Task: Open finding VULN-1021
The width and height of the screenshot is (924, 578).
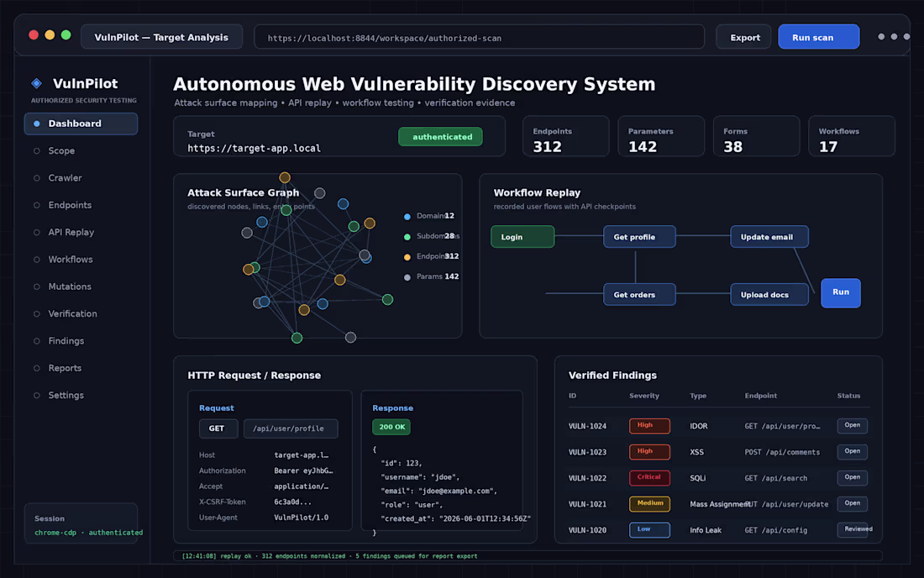Action: (x=587, y=504)
